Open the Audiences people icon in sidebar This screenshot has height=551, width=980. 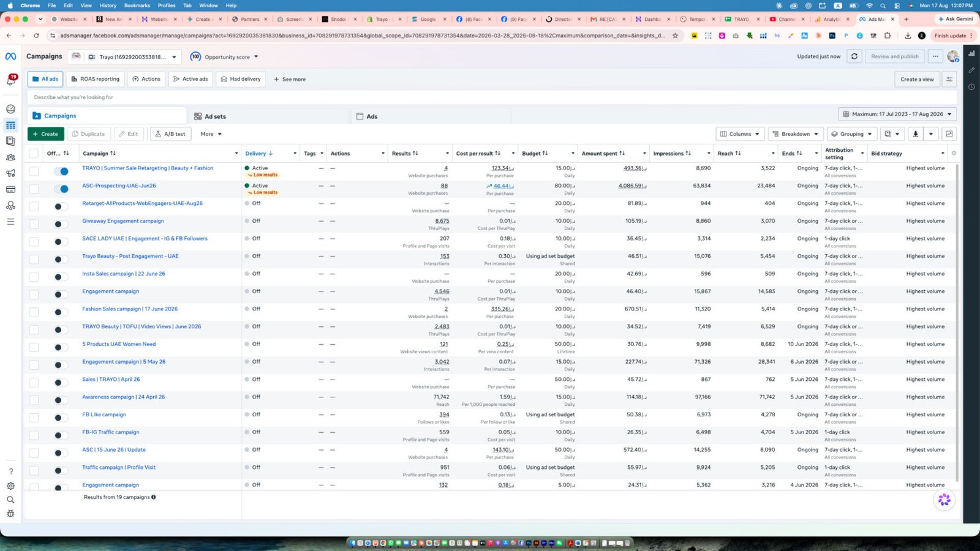(10, 157)
